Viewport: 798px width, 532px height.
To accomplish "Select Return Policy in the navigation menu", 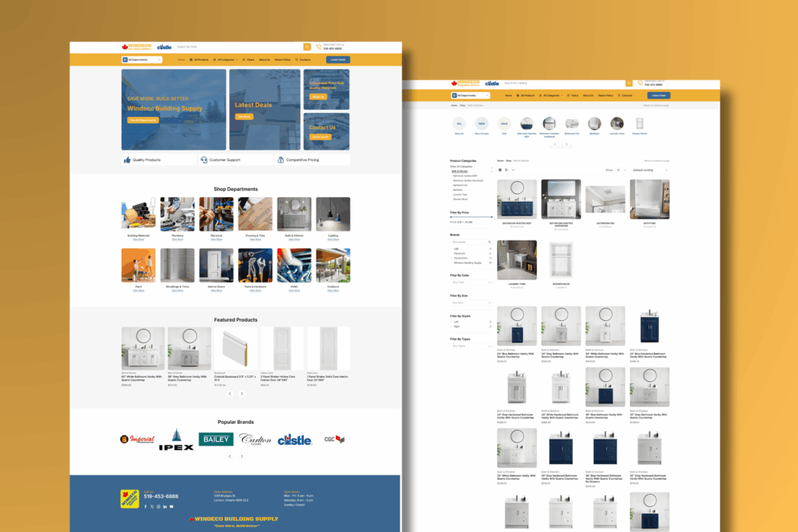I will point(283,59).
